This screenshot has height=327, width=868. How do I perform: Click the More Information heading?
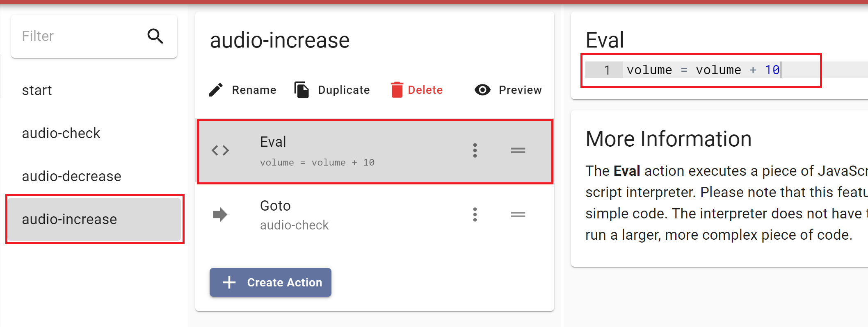pyautogui.click(x=669, y=139)
